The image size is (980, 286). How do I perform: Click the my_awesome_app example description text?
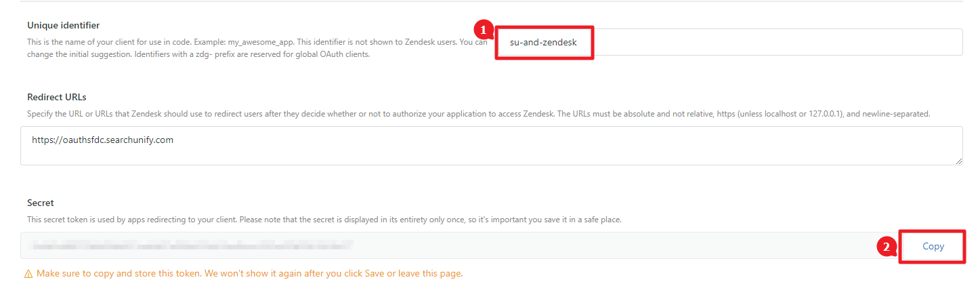point(257,42)
